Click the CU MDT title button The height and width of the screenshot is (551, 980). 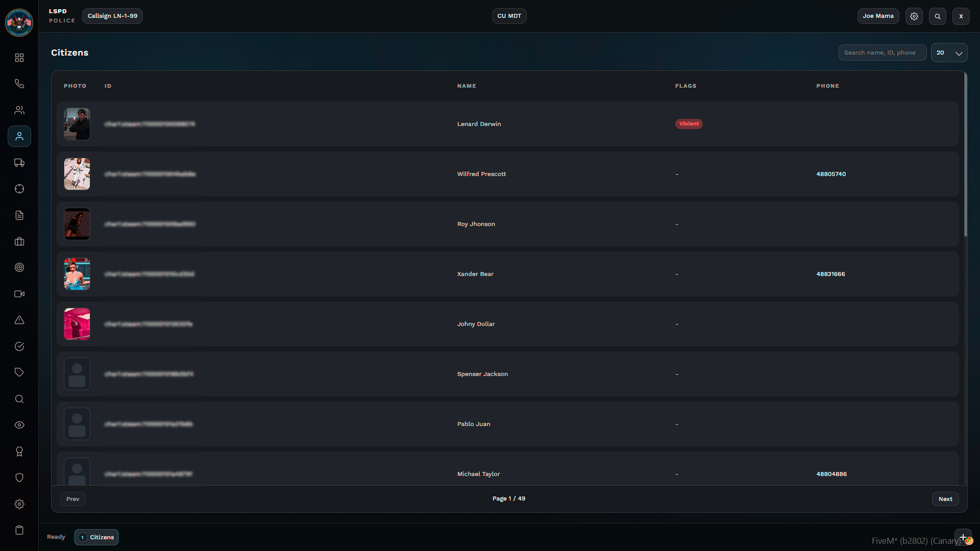point(509,16)
